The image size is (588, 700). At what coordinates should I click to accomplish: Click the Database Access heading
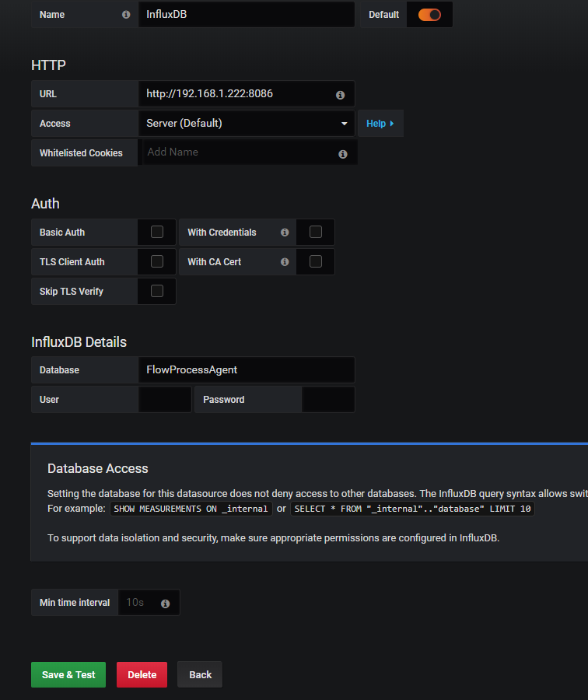click(x=98, y=468)
